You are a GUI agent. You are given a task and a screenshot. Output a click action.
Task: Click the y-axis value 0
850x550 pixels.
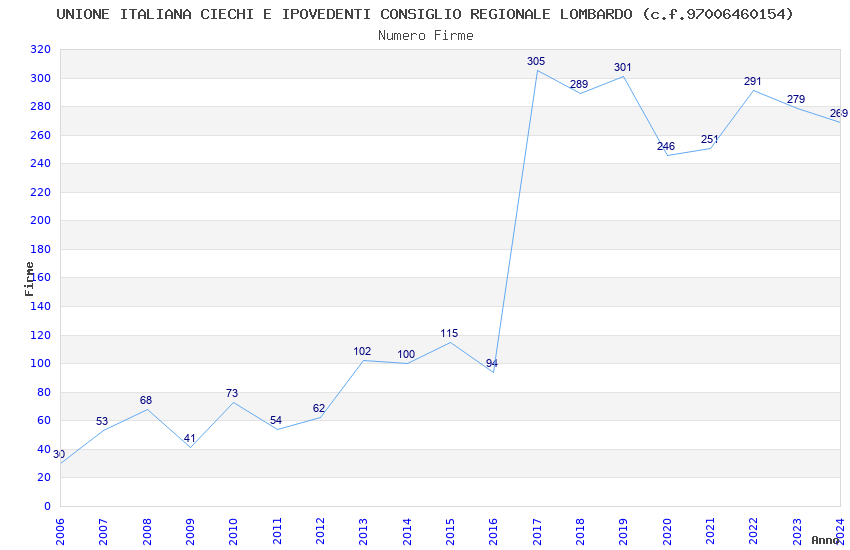pyautogui.click(x=47, y=506)
